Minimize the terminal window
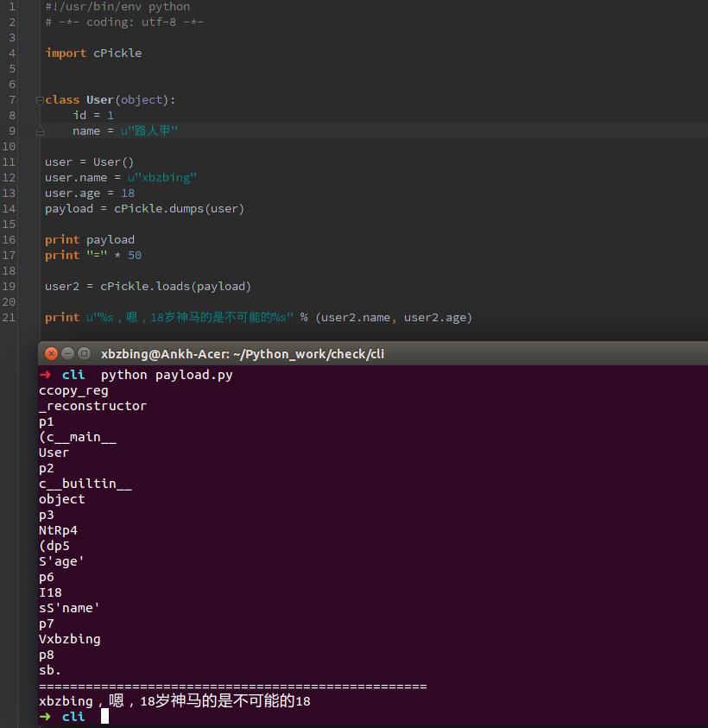This screenshot has width=708, height=728. coord(68,354)
